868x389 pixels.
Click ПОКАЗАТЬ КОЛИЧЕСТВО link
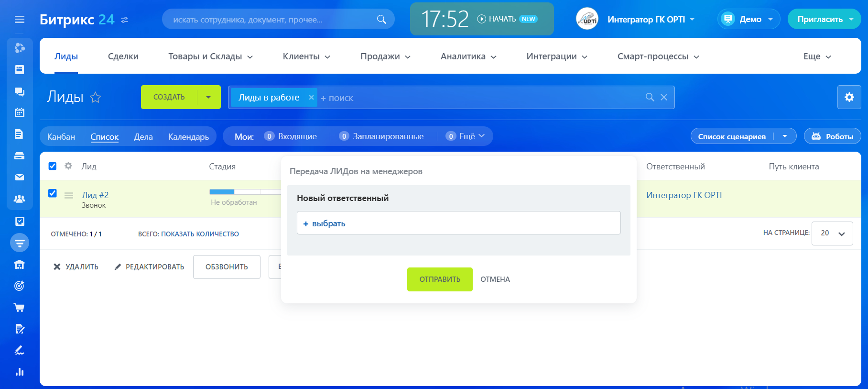200,234
